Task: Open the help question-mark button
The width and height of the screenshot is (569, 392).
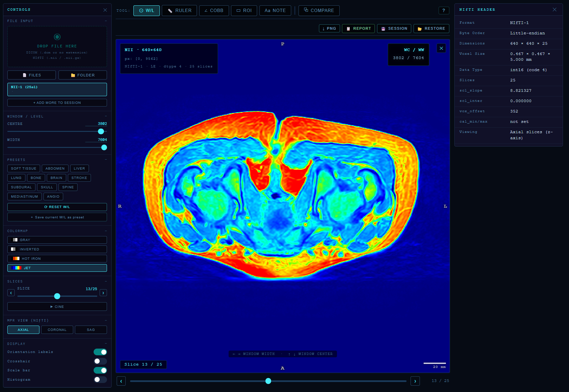Action: point(444,11)
